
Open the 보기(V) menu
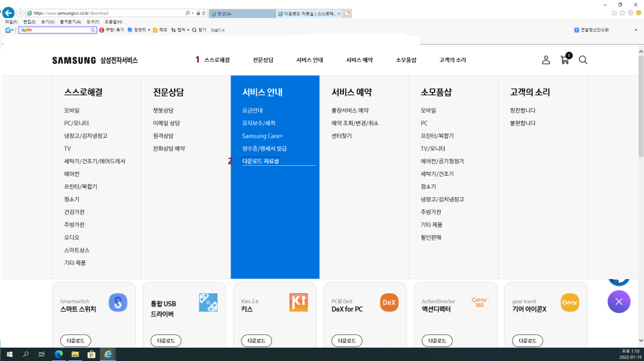point(47,22)
